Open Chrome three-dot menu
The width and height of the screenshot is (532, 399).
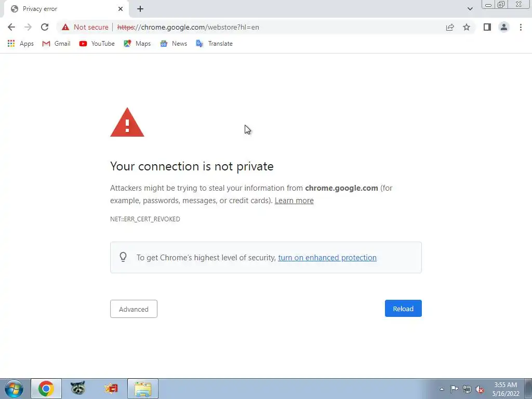coord(521,27)
